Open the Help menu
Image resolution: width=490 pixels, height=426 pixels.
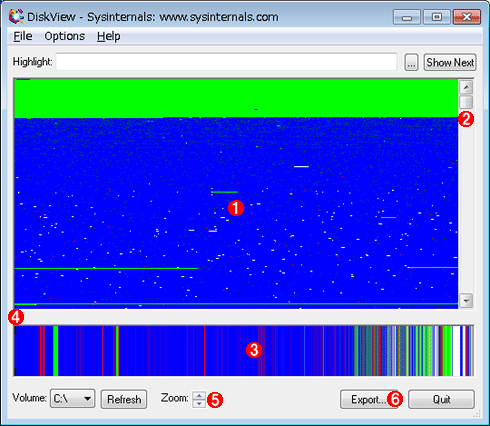pyautogui.click(x=109, y=36)
